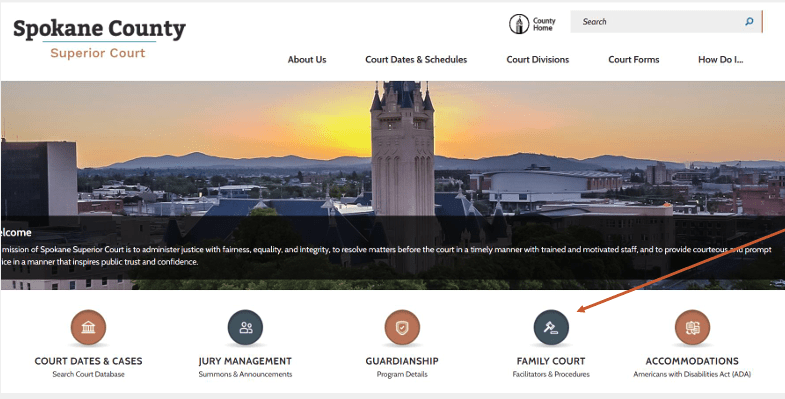The height and width of the screenshot is (399, 785).
Task: Open the Court Divisions menu
Action: point(538,60)
